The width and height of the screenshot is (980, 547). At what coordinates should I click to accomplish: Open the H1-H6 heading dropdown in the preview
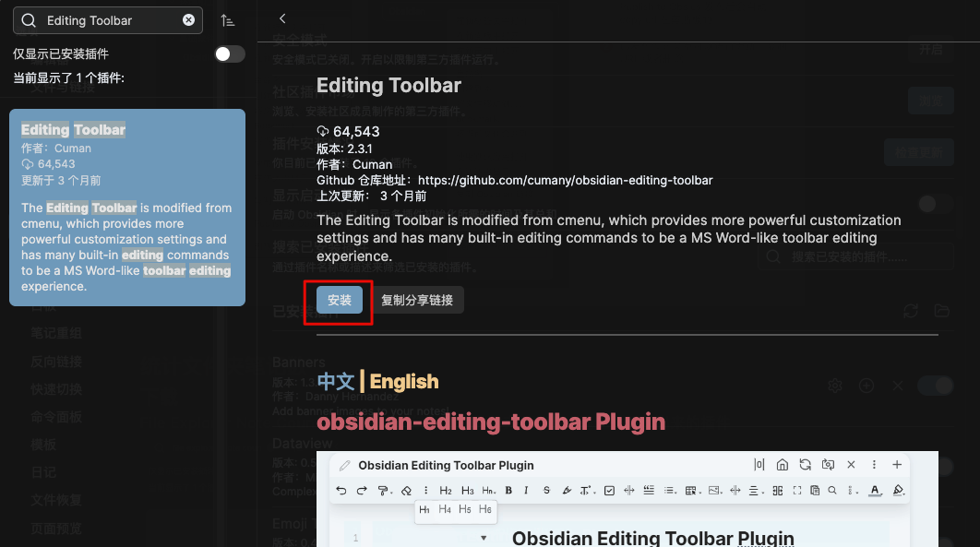[486, 491]
